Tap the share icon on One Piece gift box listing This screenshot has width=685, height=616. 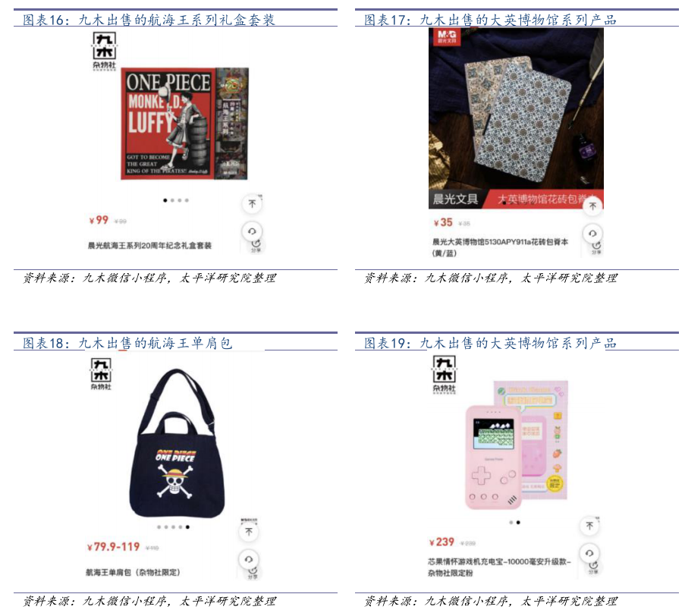pos(256,246)
